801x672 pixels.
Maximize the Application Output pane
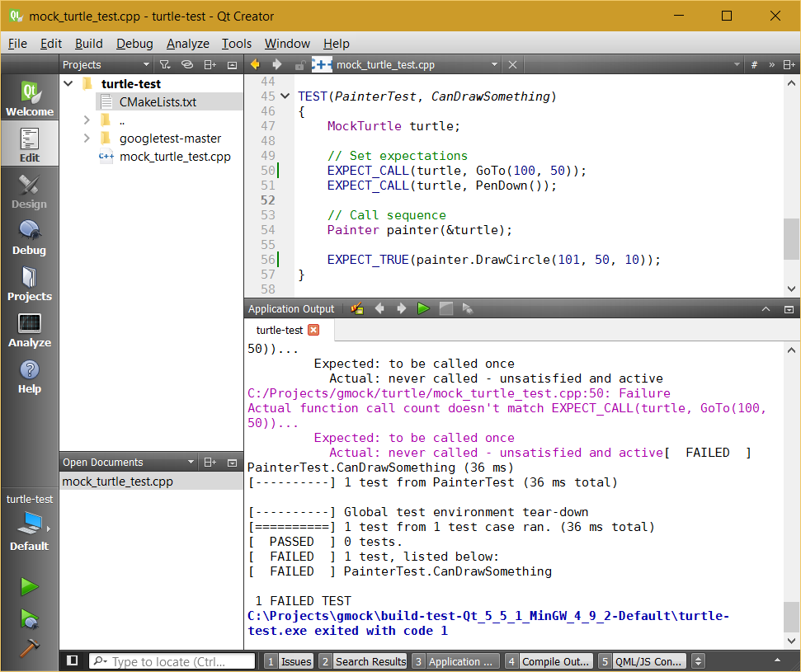pyautogui.click(x=789, y=309)
